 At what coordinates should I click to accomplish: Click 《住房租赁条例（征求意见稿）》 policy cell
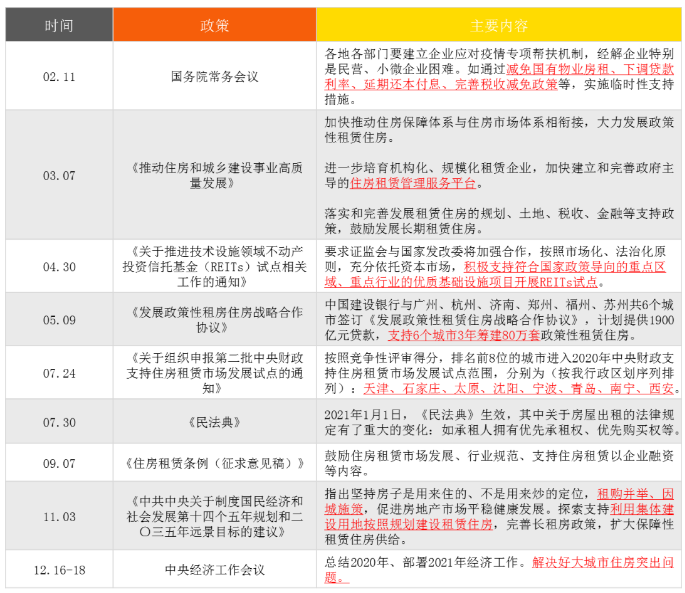[x=216, y=463]
